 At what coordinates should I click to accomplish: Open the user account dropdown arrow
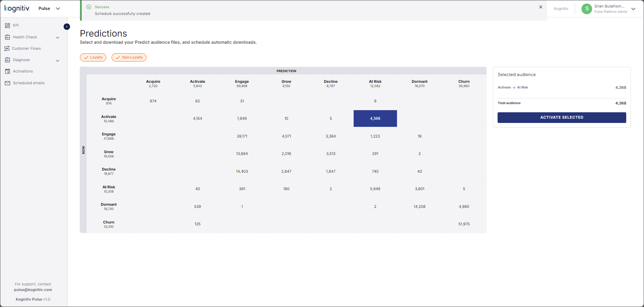(633, 9)
